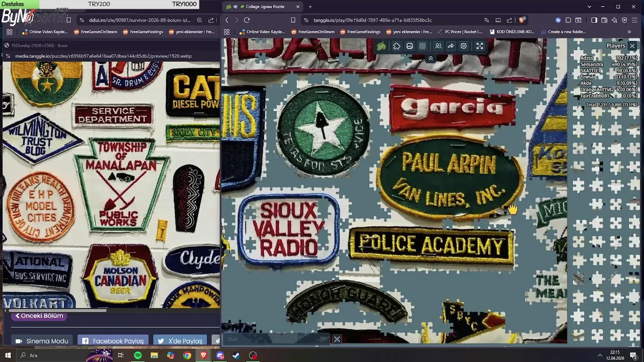Open Leo AI sparkle icon
The image size is (644, 362).
point(614,20)
